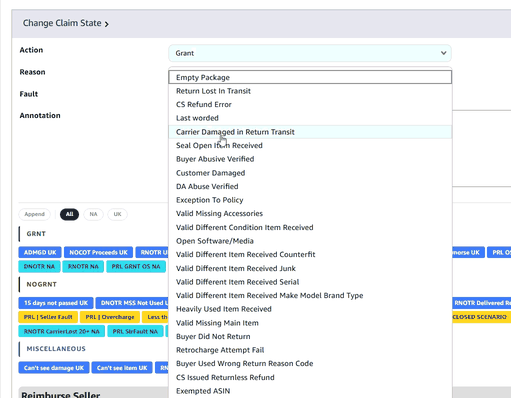511x398 pixels.
Task: Filter annotations by UK
Action: (x=117, y=214)
